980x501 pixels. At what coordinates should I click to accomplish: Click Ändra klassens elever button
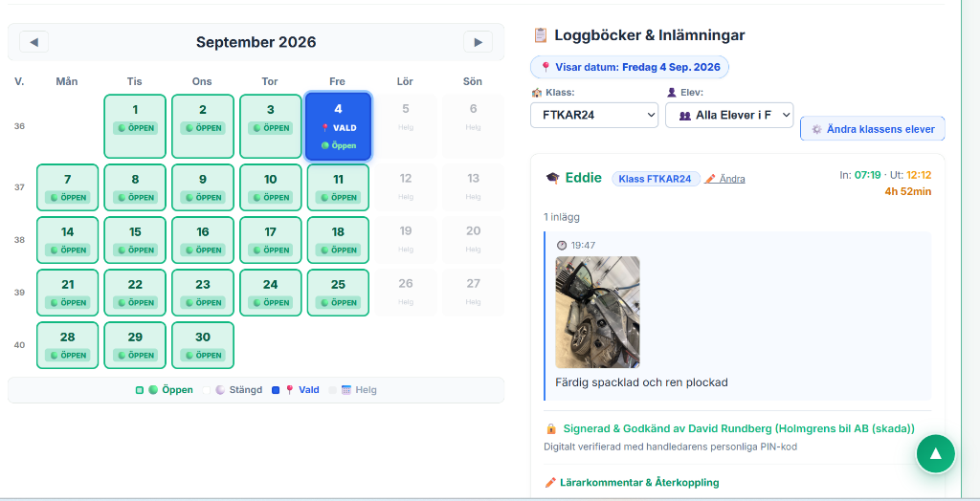point(873,129)
